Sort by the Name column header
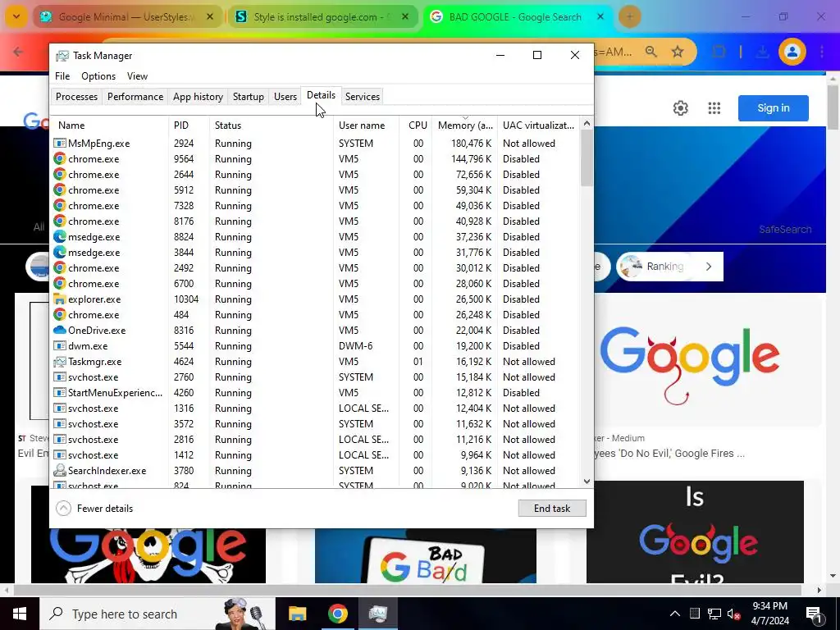The width and height of the screenshot is (840, 630). tap(109, 126)
